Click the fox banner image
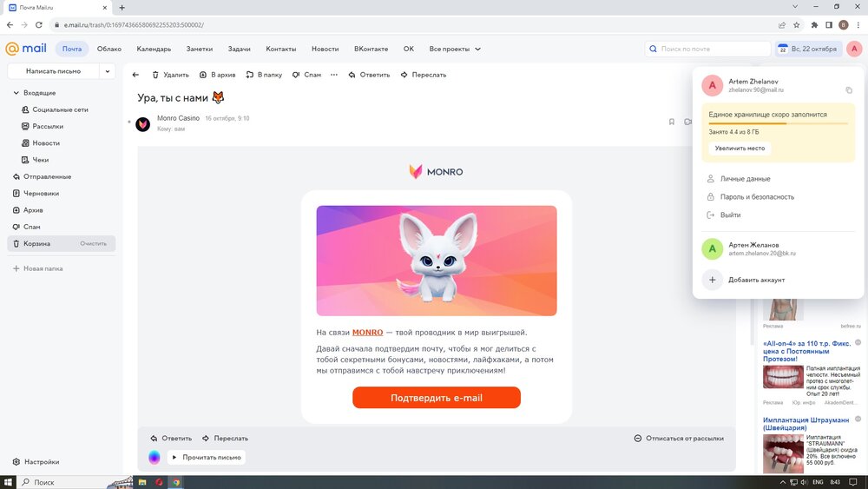Image resolution: width=868 pixels, height=489 pixels. [437, 261]
